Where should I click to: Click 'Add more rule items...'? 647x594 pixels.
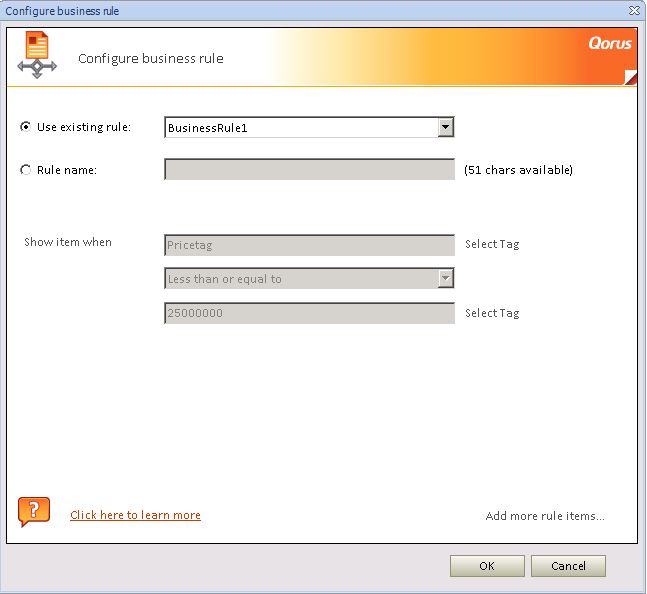click(x=545, y=516)
